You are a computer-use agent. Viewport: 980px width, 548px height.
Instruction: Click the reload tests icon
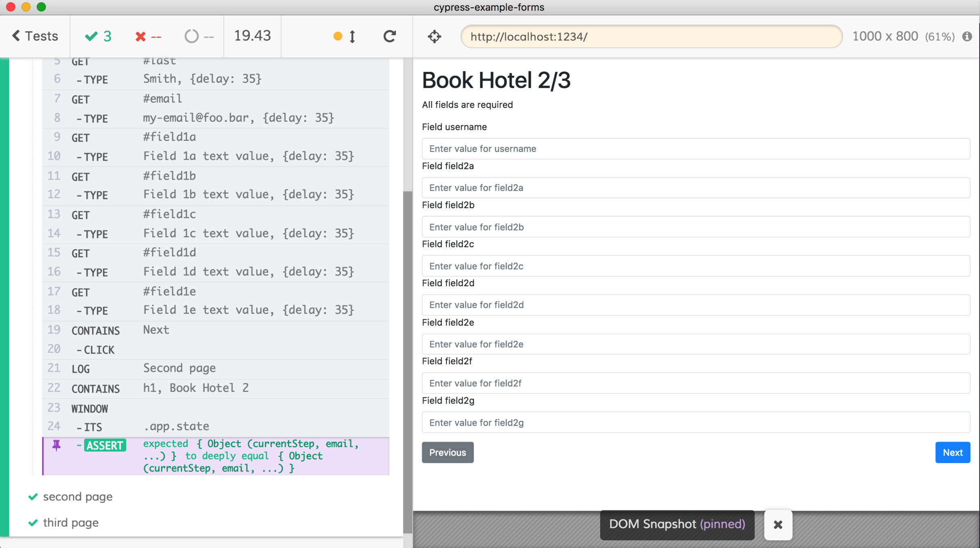coord(390,37)
